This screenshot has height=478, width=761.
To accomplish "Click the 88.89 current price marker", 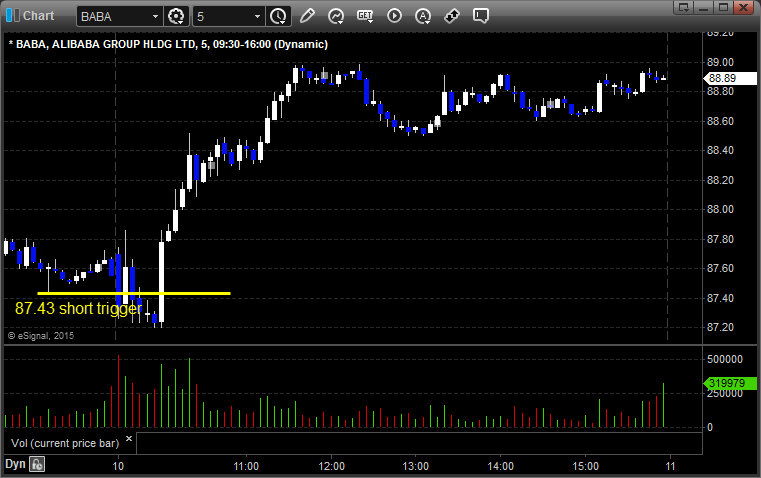I will pyautogui.click(x=730, y=78).
